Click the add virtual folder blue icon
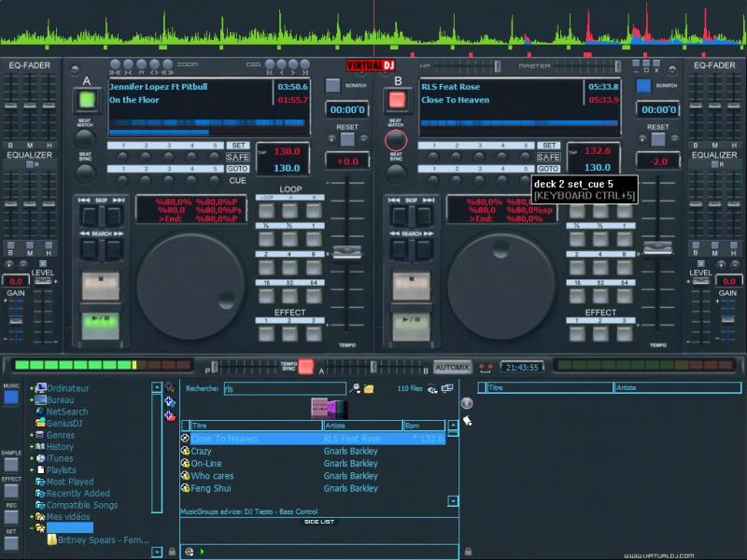This screenshot has height=560, width=747. [170, 401]
